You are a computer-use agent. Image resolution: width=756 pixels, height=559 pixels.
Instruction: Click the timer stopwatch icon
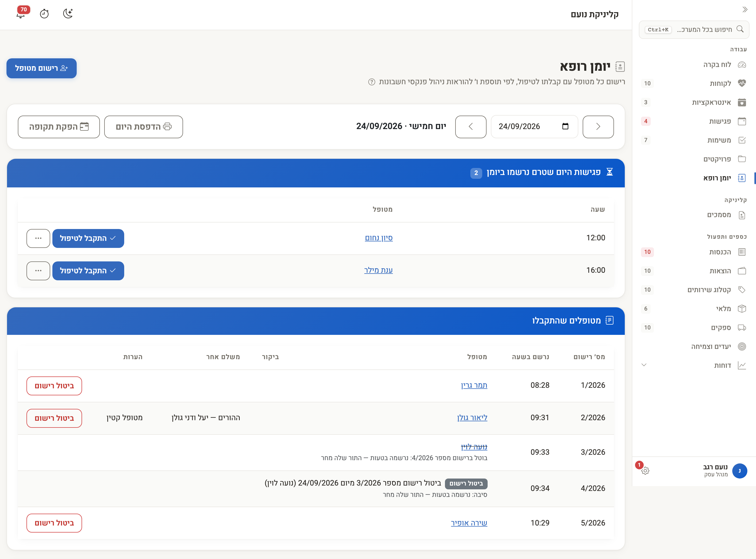[x=44, y=14]
